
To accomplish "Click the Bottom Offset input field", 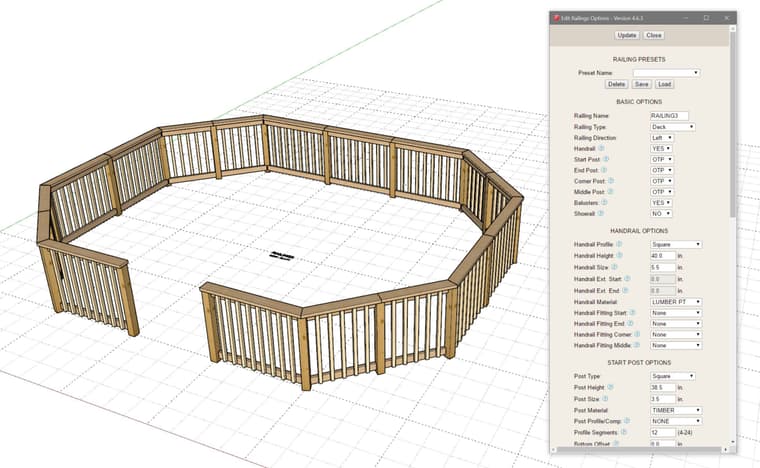I will 663,443.
